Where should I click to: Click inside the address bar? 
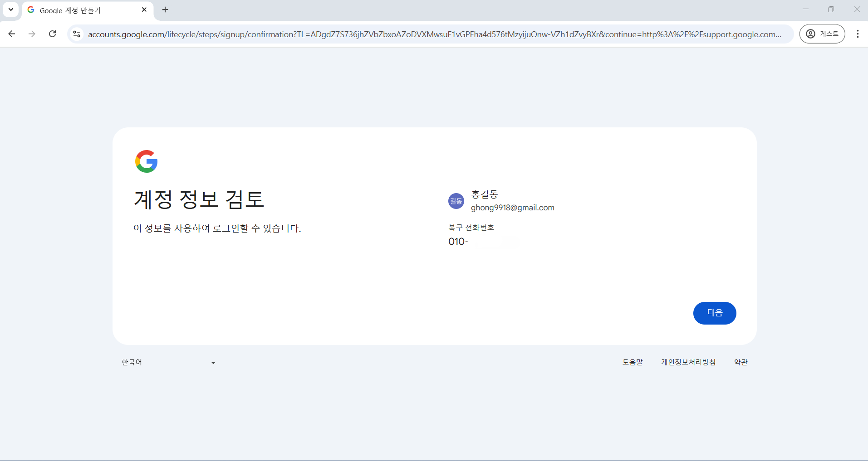coord(408,34)
